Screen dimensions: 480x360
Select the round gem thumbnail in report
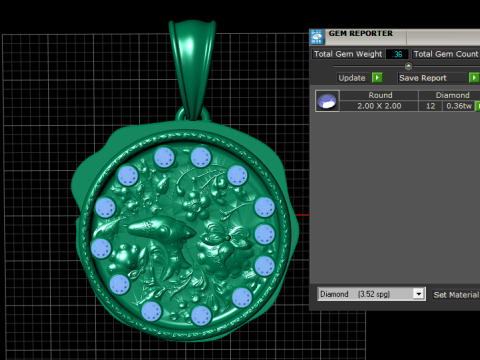327,101
